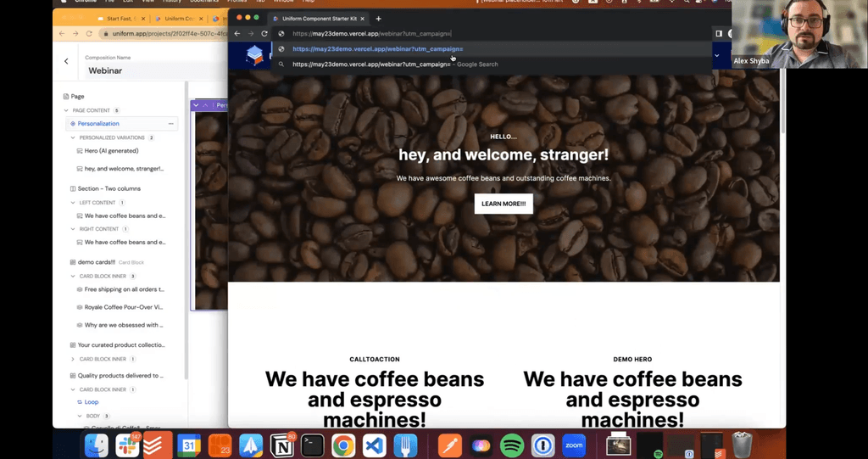Click the LEARN MORE!!! button

click(x=504, y=204)
